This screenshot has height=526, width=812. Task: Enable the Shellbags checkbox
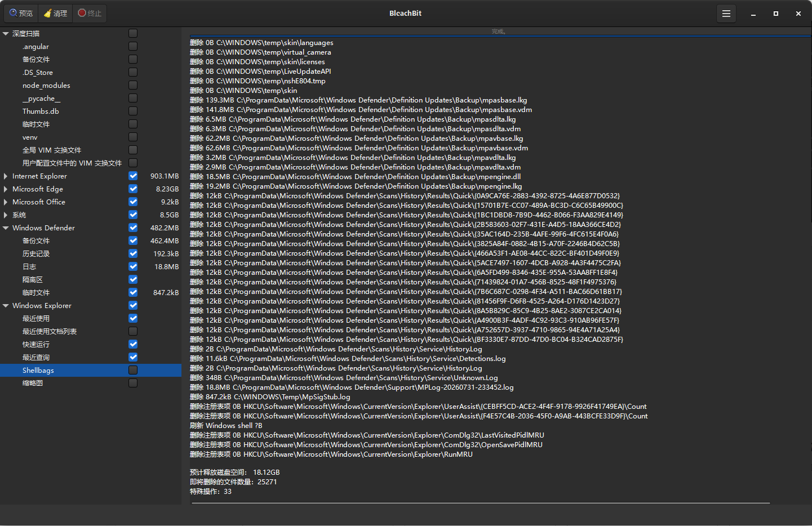[133, 370]
